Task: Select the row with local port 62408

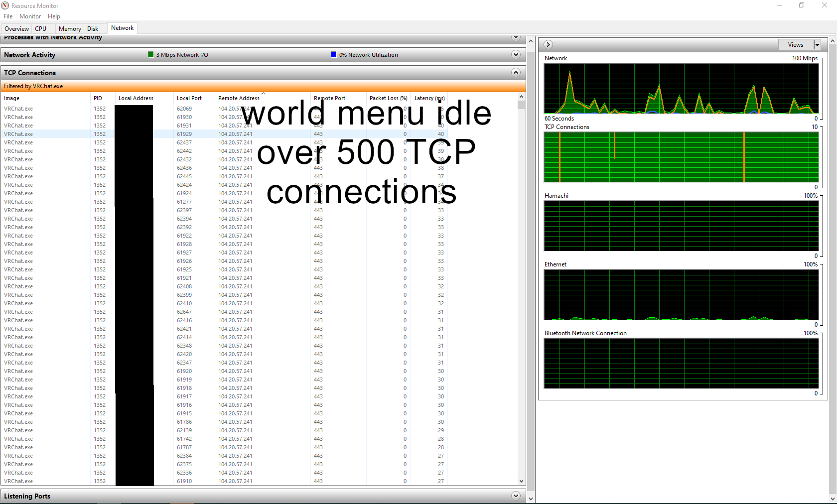Action: pos(224,286)
